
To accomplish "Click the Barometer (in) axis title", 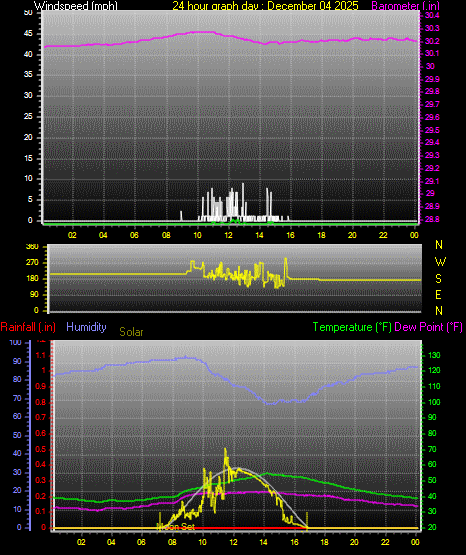I will tap(405, 6).
